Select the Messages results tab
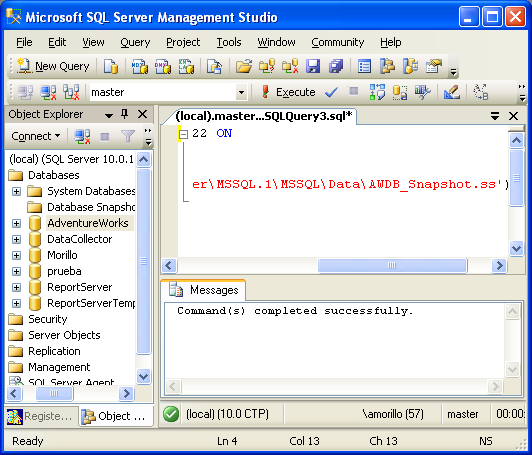 click(x=204, y=290)
